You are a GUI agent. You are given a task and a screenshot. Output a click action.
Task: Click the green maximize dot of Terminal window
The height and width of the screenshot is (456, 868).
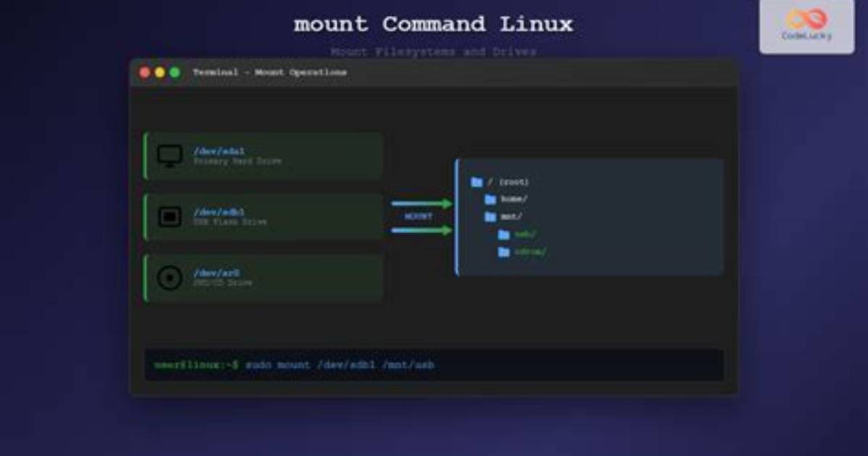(x=175, y=73)
